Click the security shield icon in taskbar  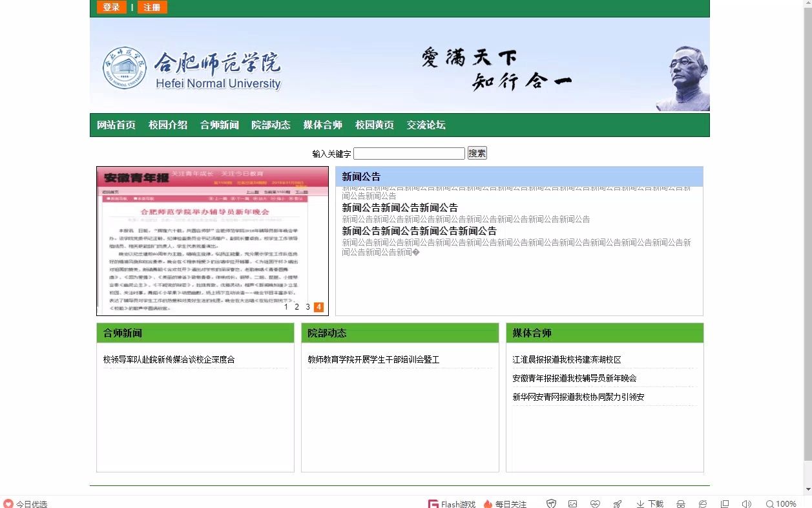(x=551, y=503)
